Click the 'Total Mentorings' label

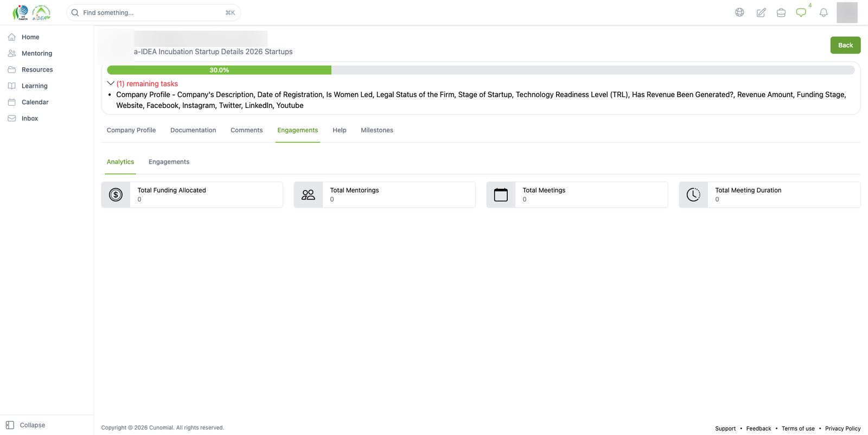tap(354, 190)
